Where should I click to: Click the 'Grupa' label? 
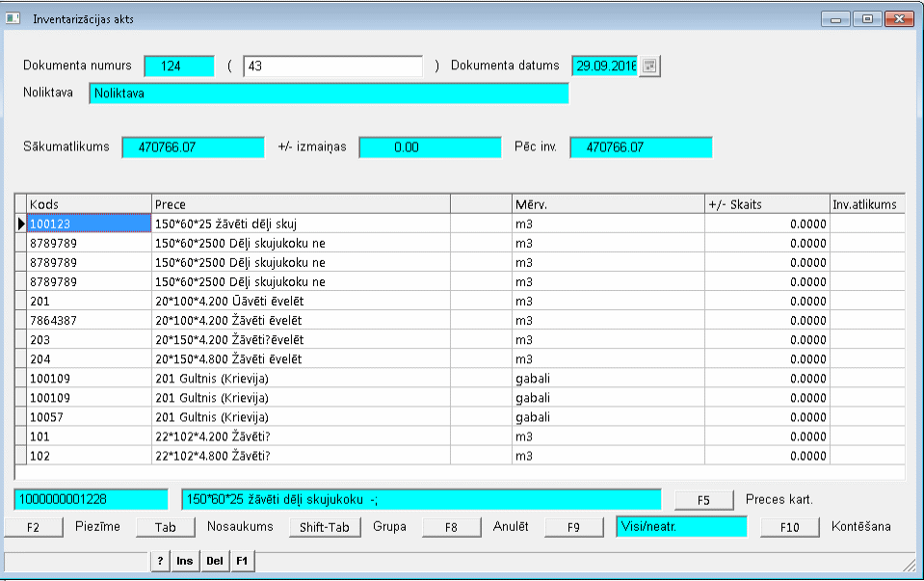[389, 526]
